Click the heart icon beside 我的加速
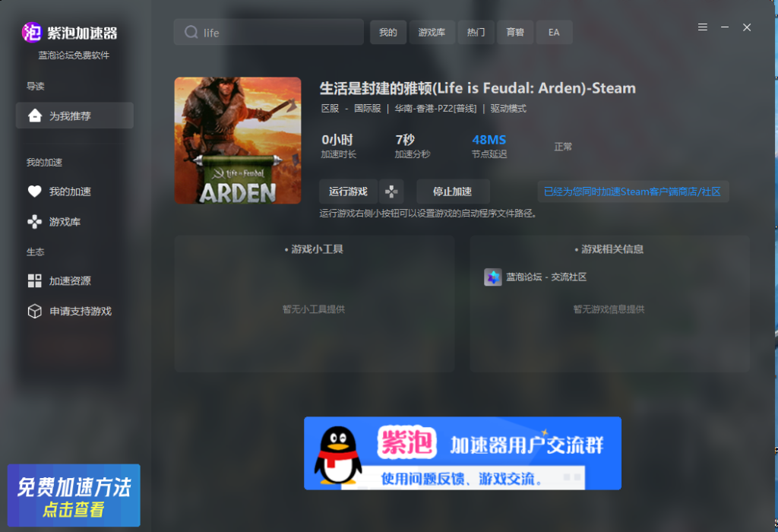 pyautogui.click(x=35, y=191)
